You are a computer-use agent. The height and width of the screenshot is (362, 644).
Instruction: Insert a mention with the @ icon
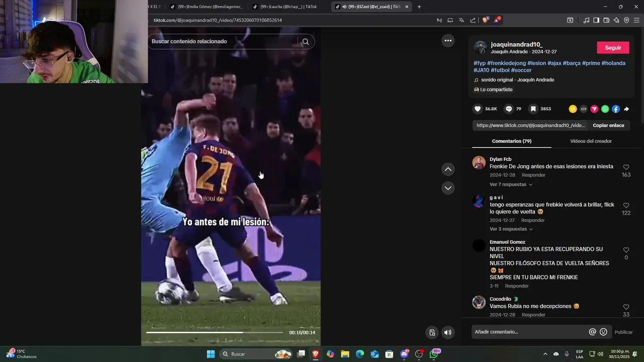point(592,332)
